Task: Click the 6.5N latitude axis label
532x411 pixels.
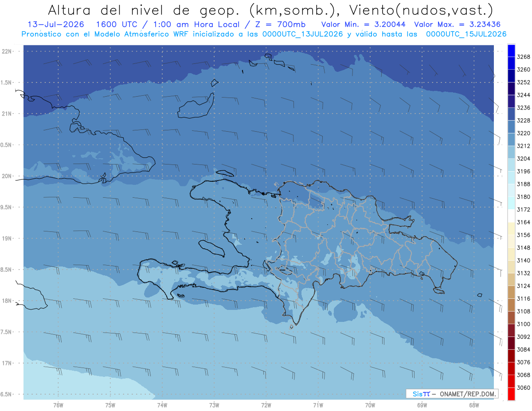Action: (6, 394)
